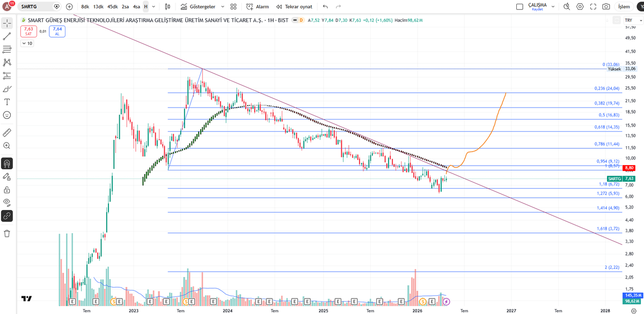Open the candlestick chart type menu
Image resolution: width=644 pixels, height=314 pixels.
click(x=167, y=6)
